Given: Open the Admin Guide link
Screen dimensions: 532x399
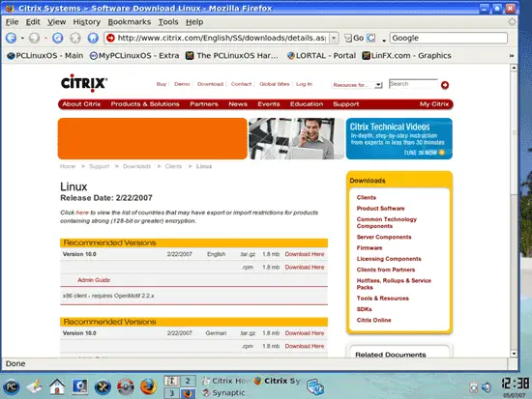Looking at the screenshot, I should (94, 280).
